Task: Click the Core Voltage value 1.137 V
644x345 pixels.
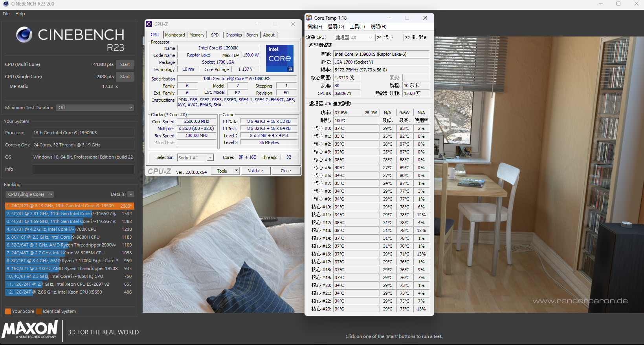Action: click(x=245, y=69)
